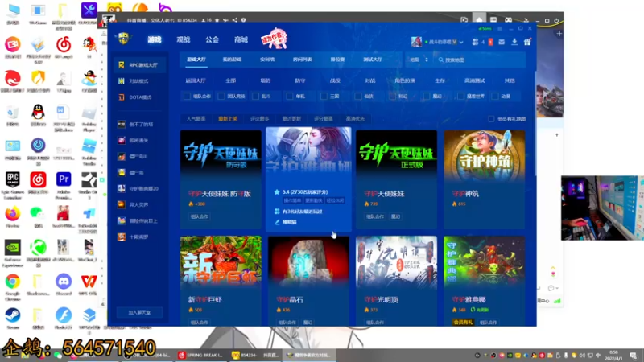The height and width of the screenshot is (362, 644).
Task: Expand the username account dropdown arrow
Action: pos(461,42)
